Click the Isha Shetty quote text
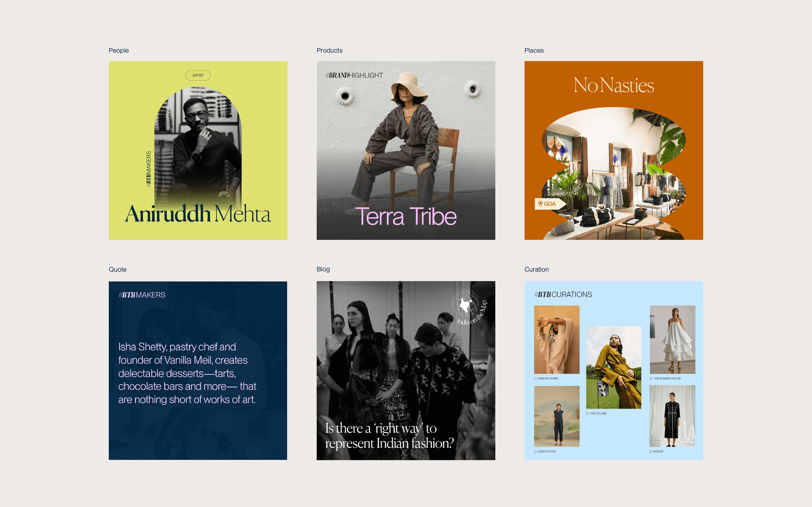The width and height of the screenshot is (812, 507). click(187, 373)
